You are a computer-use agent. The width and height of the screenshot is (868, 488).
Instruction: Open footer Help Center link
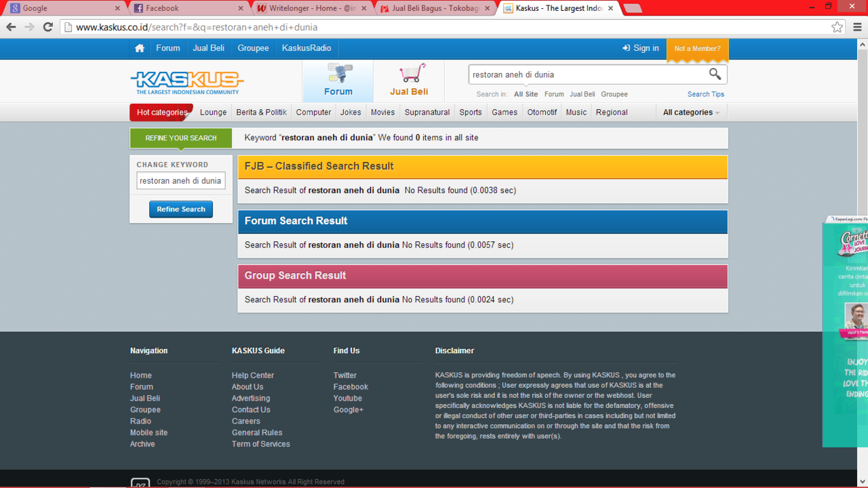(253, 375)
